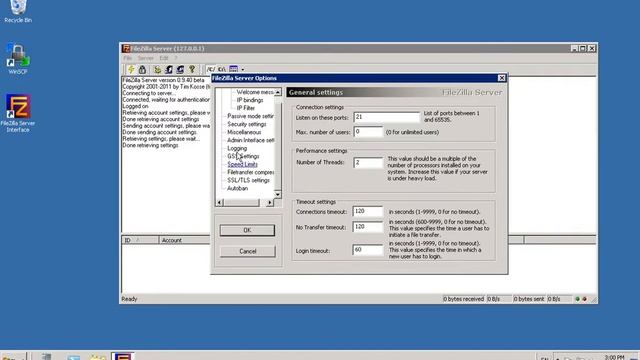Select the /C/ path display toolbar button
This screenshot has width=640, height=360.
click(211, 69)
